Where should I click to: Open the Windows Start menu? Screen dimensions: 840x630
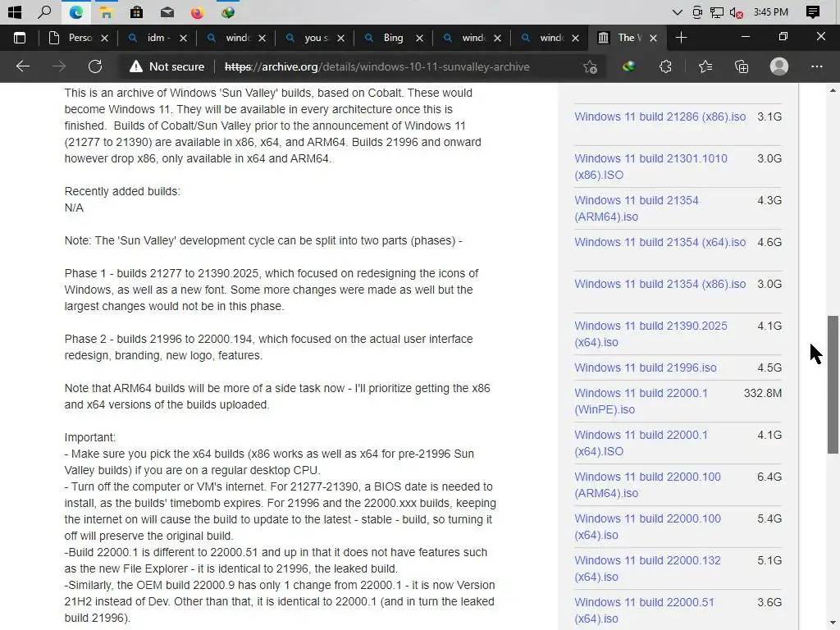point(15,11)
